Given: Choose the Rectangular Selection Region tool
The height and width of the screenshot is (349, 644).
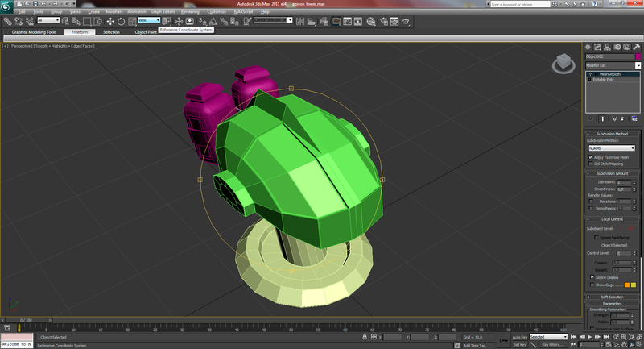Looking at the screenshot, I should [x=87, y=22].
